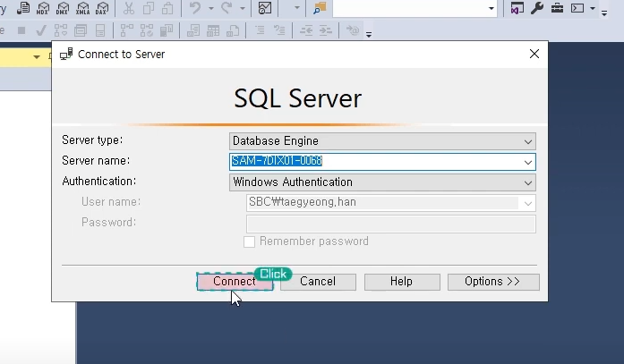Click the Password input field
Viewport: 624px width, 364px height.
click(391, 224)
